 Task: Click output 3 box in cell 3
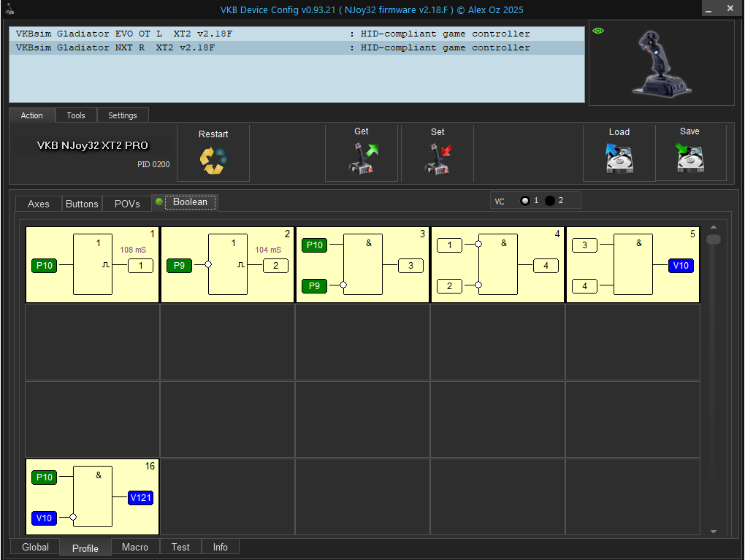411,266
